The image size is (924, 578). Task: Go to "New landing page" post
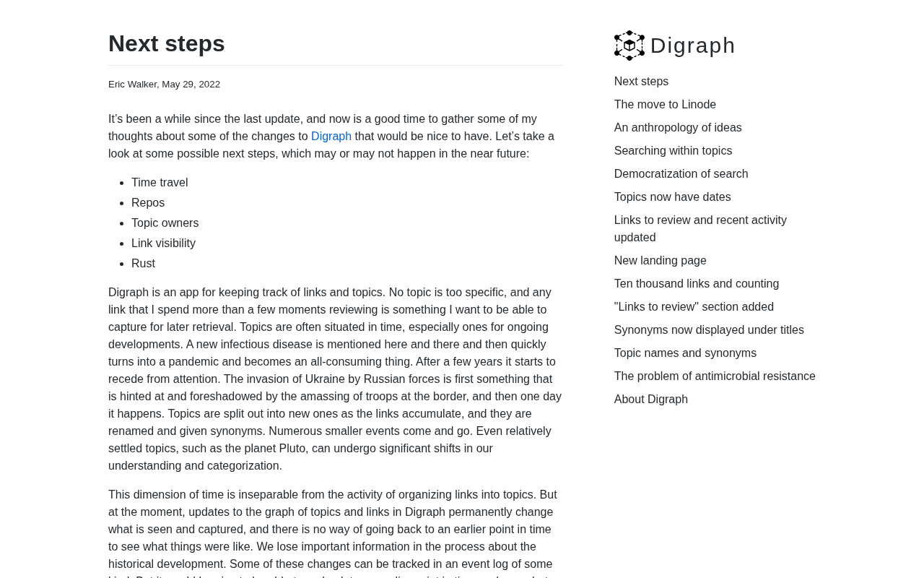tap(660, 261)
